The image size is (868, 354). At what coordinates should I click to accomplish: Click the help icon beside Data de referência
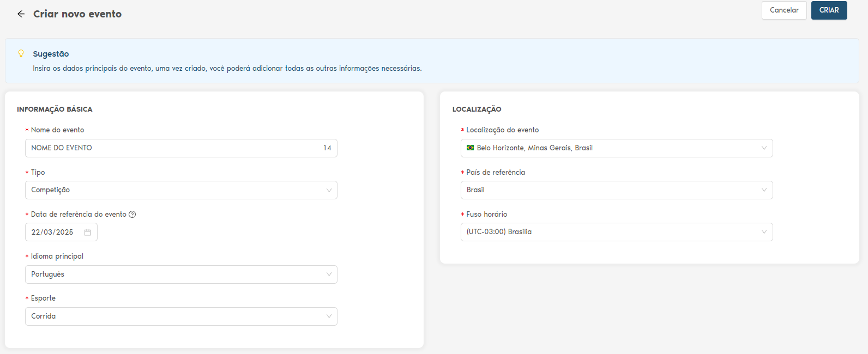[132, 215]
